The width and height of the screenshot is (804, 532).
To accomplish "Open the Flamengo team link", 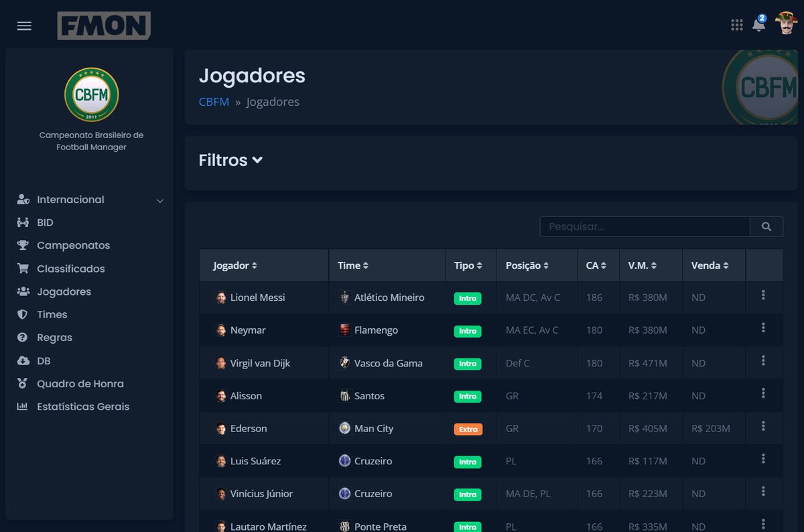I will coord(376,330).
